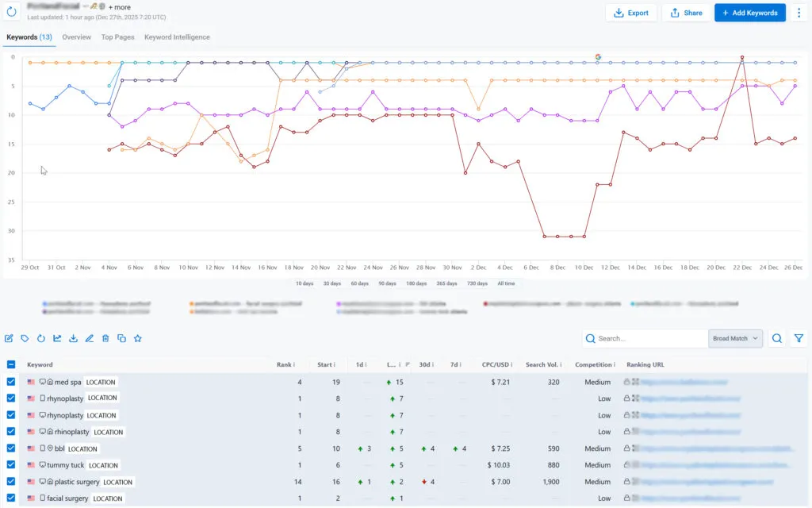Click the sort icon in the L... column header
This screenshot has height=508, width=812.
coord(408,364)
